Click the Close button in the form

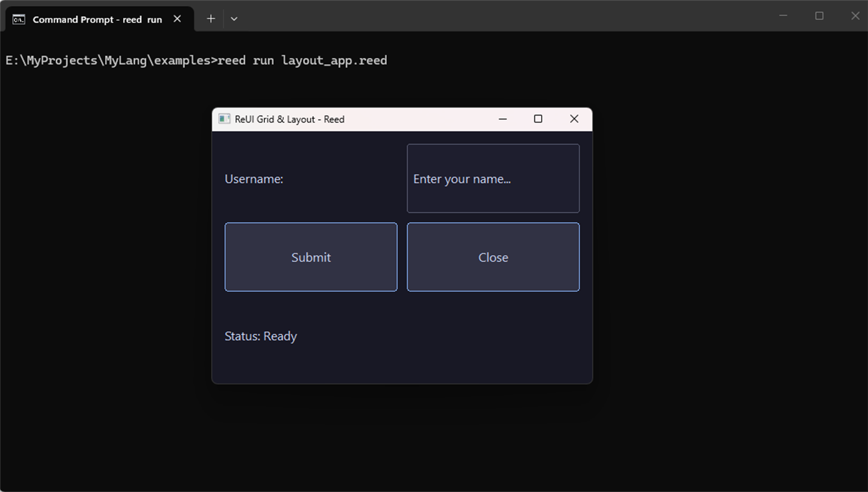[493, 257]
